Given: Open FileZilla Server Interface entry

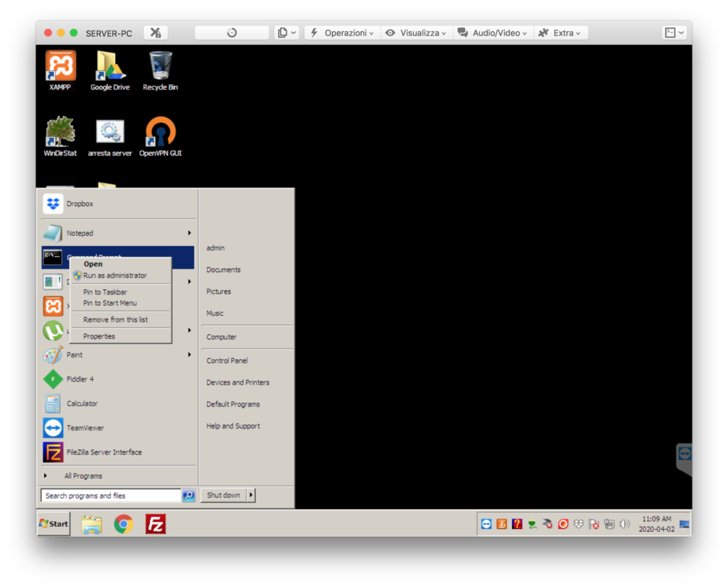Looking at the screenshot, I should pos(118,452).
